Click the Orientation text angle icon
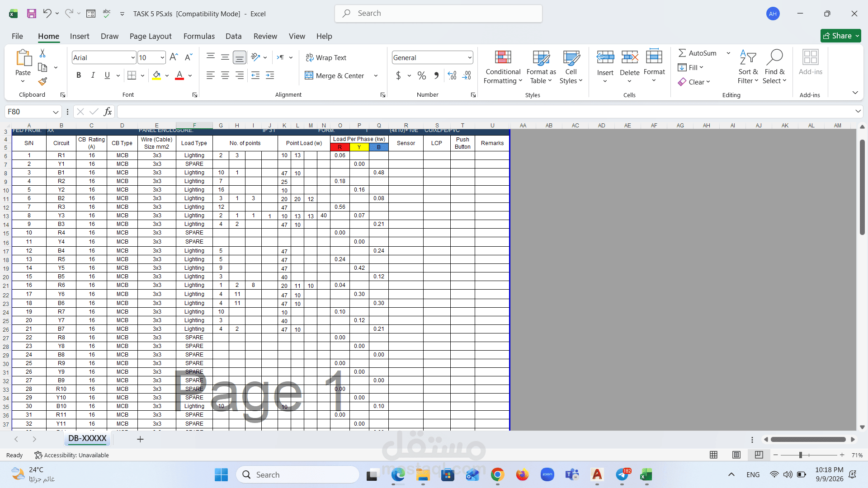 [x=255, y=57]
